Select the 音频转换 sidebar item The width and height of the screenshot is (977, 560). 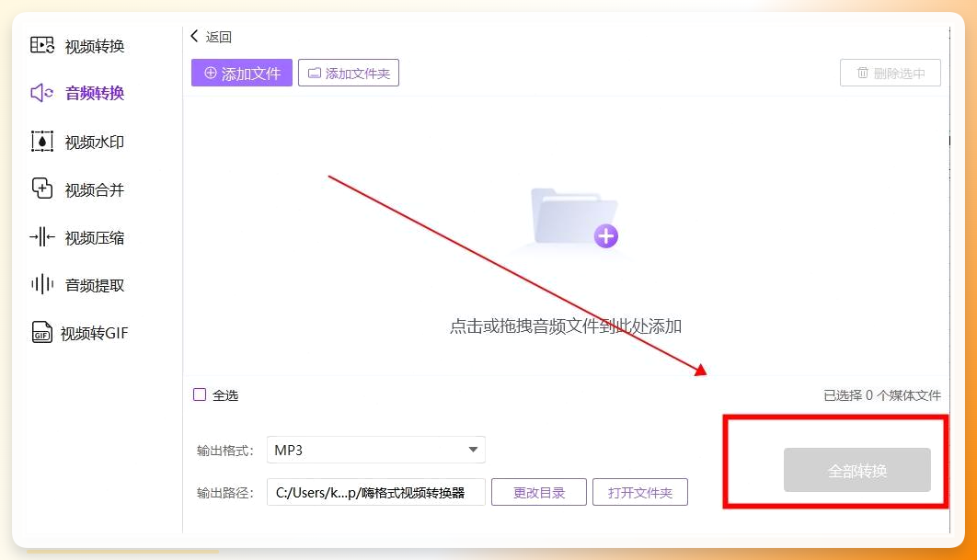[x=95, y=93]
